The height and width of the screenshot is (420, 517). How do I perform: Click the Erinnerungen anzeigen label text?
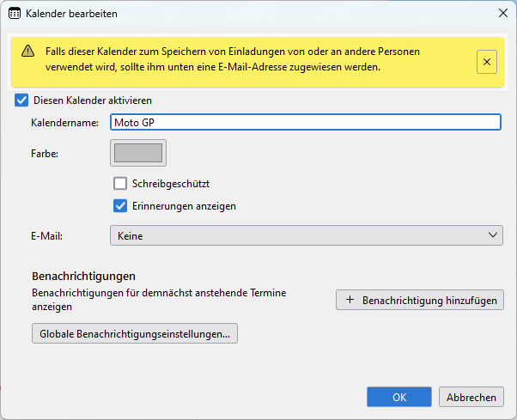pyautogui.click(x=184, y=206)
